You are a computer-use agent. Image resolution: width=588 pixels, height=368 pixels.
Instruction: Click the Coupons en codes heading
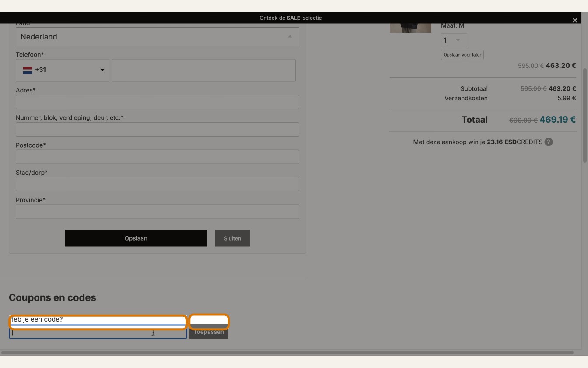coord(52,297)
